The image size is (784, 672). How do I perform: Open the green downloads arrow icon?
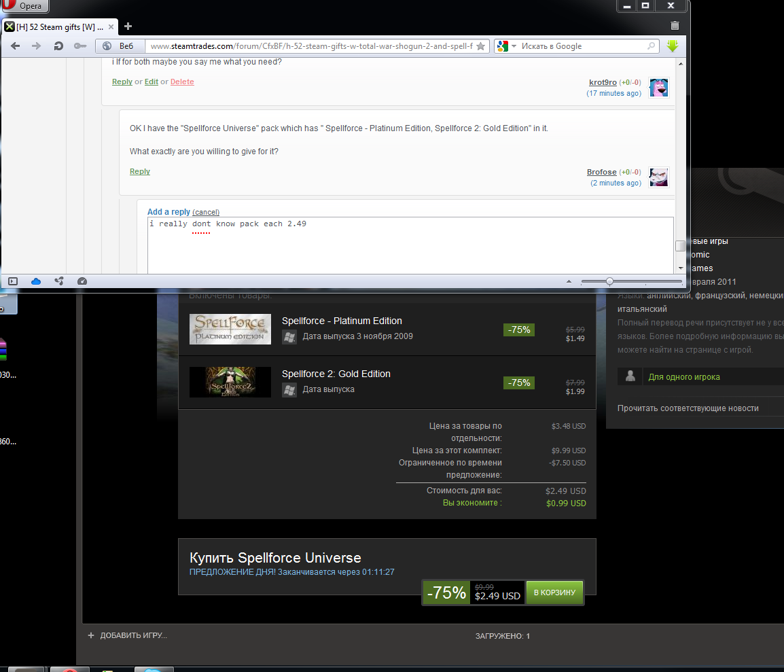[673, 46]
